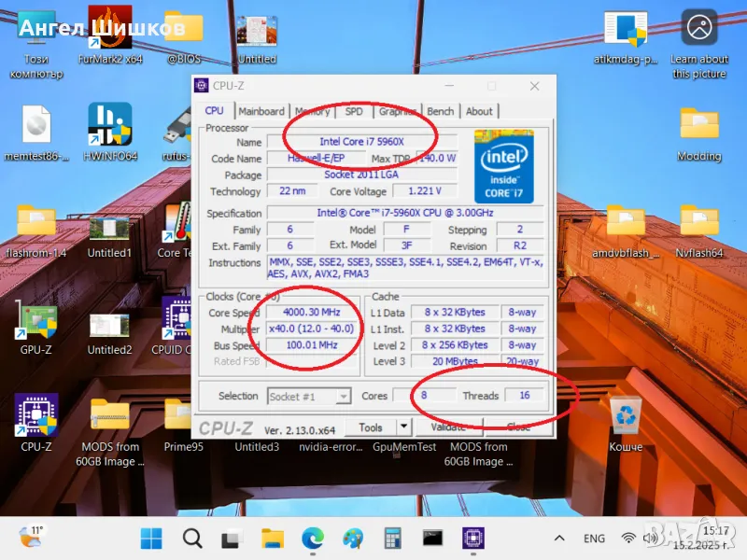Show hidden system tray icons chevron
The width and height of the screenshot is (747, 560).
tap(559, 539)
